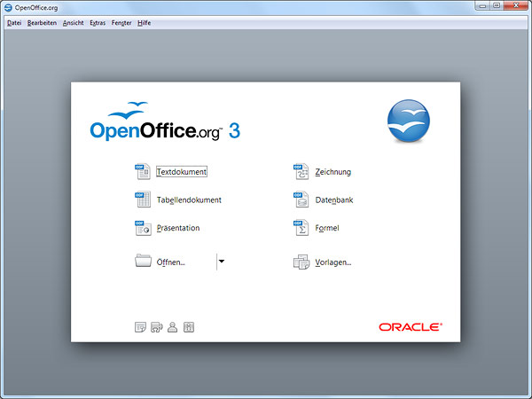The image size is (532, 399).
Task: Click the Öffnen folder icon
Action: (x=143, y=261)
